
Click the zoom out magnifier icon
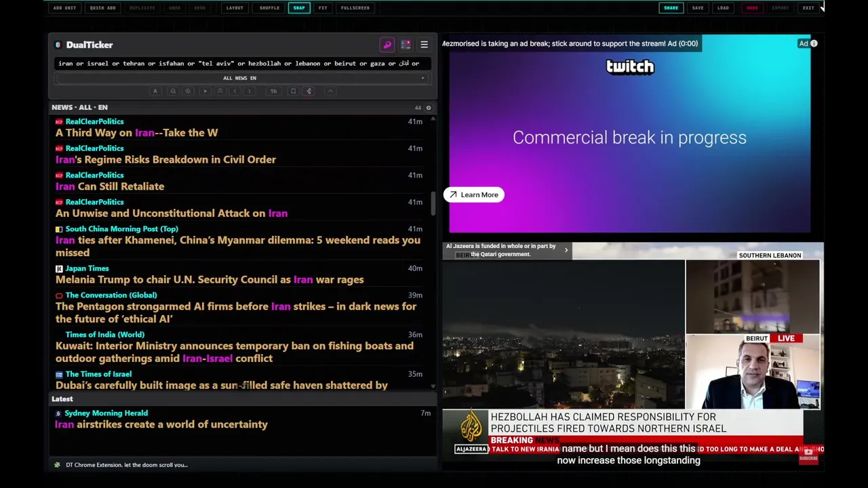pos(173,91)
